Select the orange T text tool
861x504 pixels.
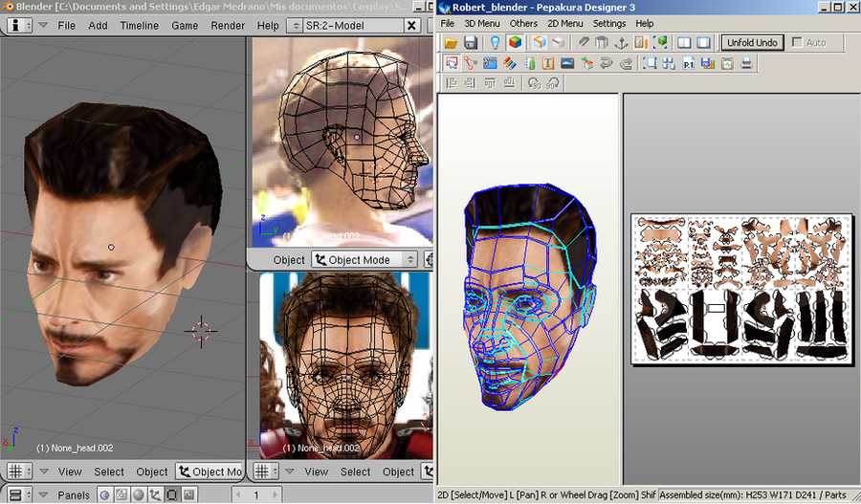coord(547,63)
